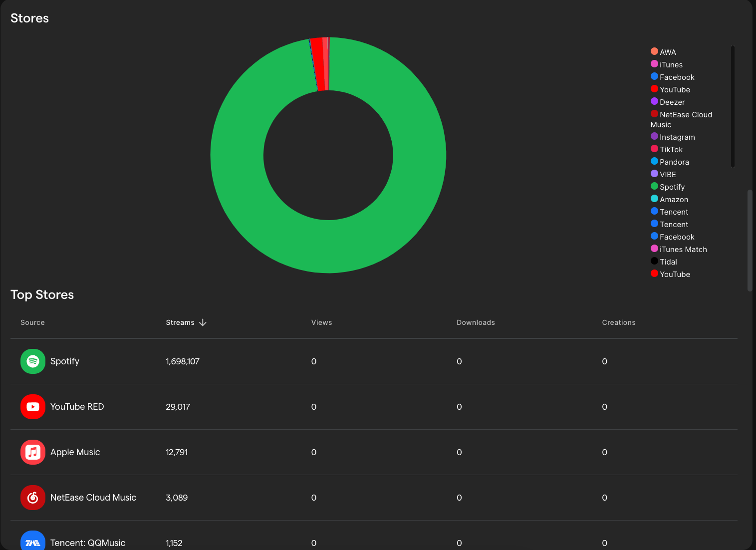This screenshot has height=550, width=756.
Task: Toggle the Spotify series in the legend
Action: pos(668,187)
